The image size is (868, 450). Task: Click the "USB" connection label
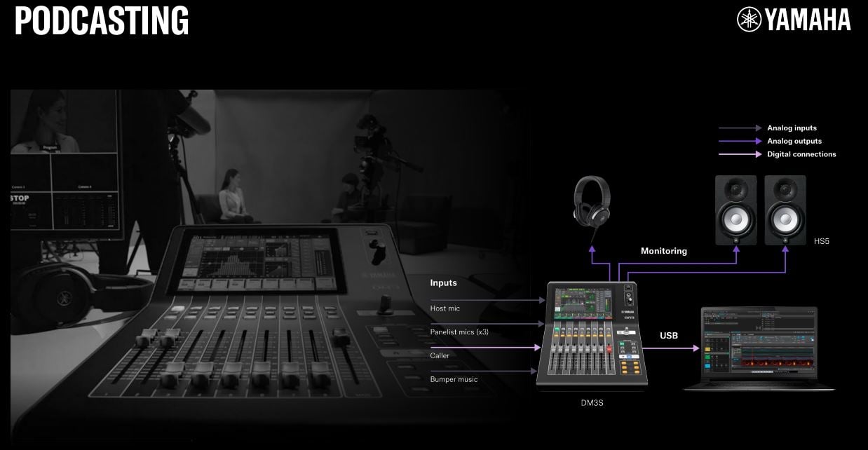pyautogui.click(x=669, y=336)
